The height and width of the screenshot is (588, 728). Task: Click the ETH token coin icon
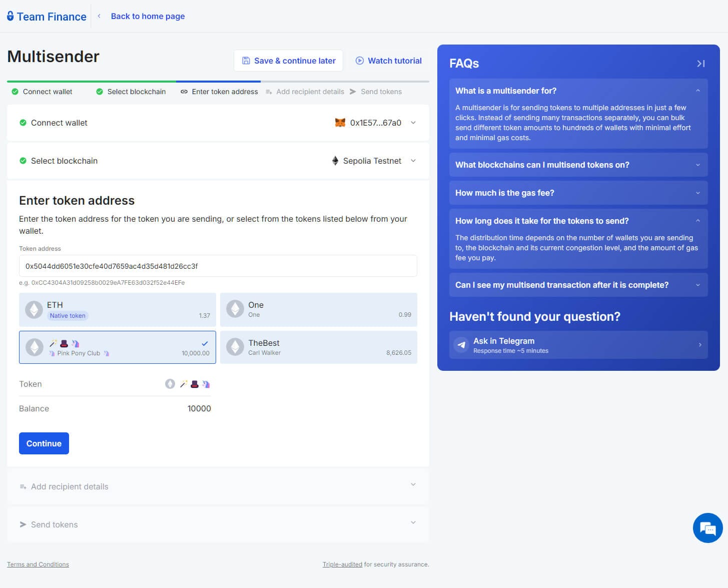[x=34, y=309]
